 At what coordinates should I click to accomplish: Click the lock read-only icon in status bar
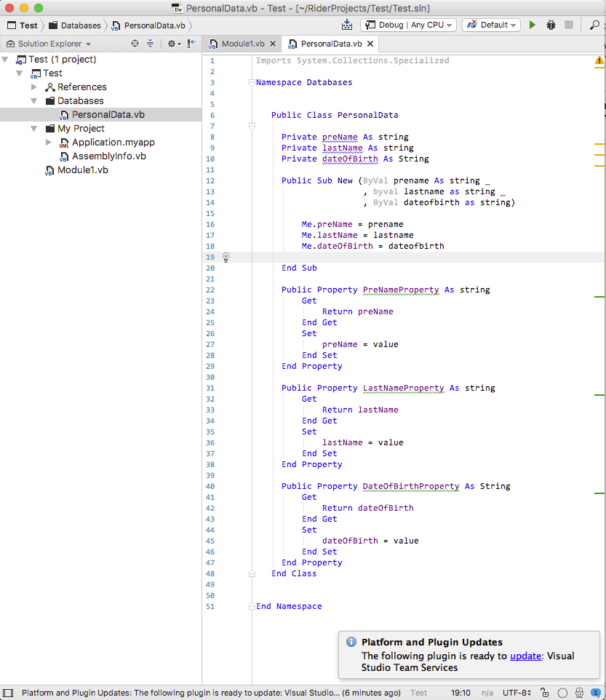[544, 693]
